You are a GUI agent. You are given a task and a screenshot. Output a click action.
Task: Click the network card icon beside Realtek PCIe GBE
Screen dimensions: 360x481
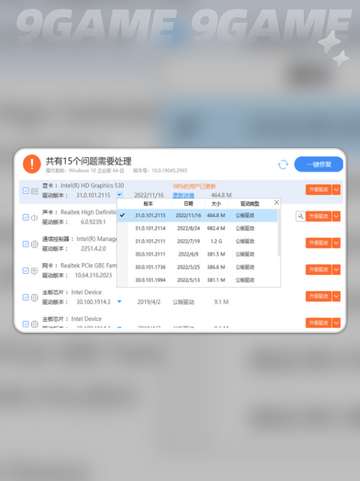click(34, 271)
